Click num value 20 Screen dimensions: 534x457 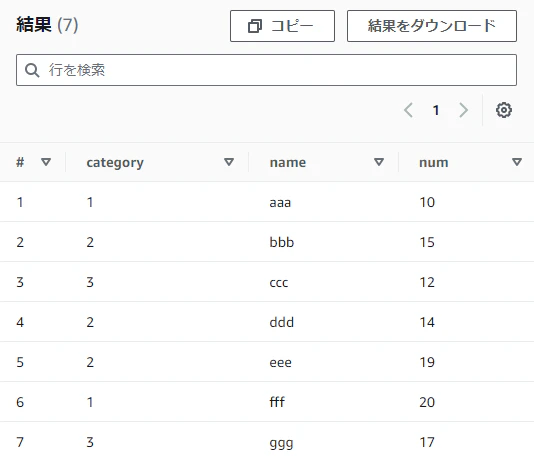427,402
